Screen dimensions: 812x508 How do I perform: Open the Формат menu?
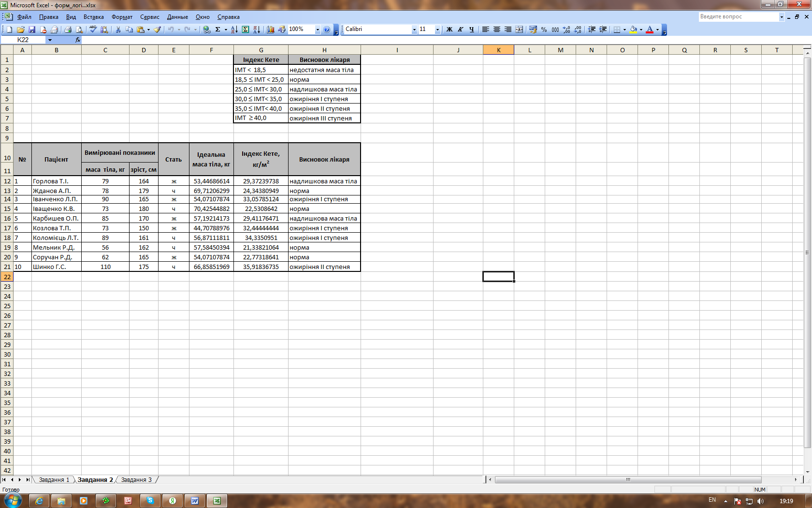click(122, 17)
